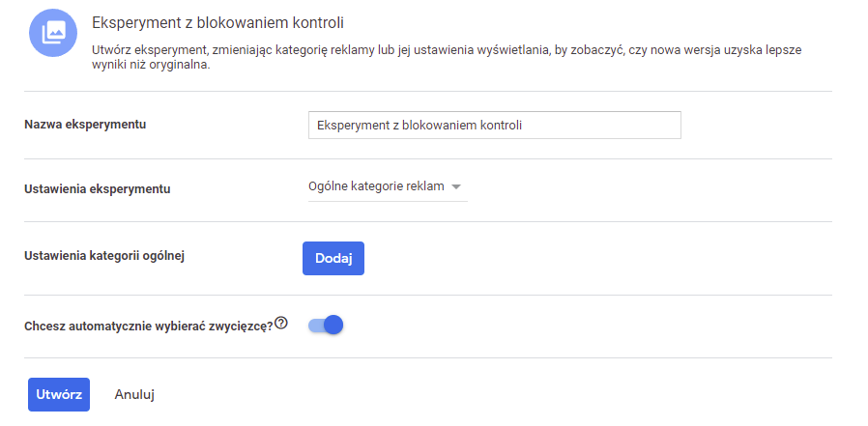This screenshot has height=426, width=868.
Task: Cancel with the Anuluj link
Action: (134, 394)
